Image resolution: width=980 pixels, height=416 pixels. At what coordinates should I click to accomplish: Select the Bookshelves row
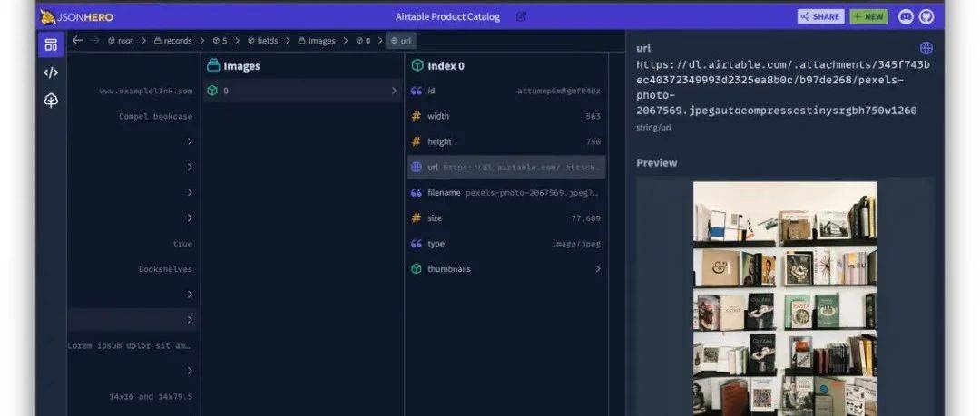click(133, 269)
